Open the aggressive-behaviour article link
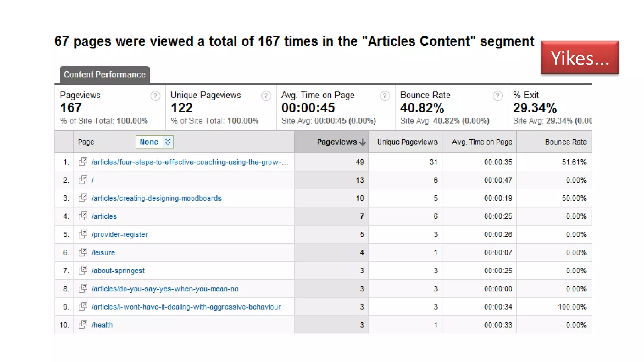The width and height of the screenshot is (644, 362). click(x=186, y=307)
